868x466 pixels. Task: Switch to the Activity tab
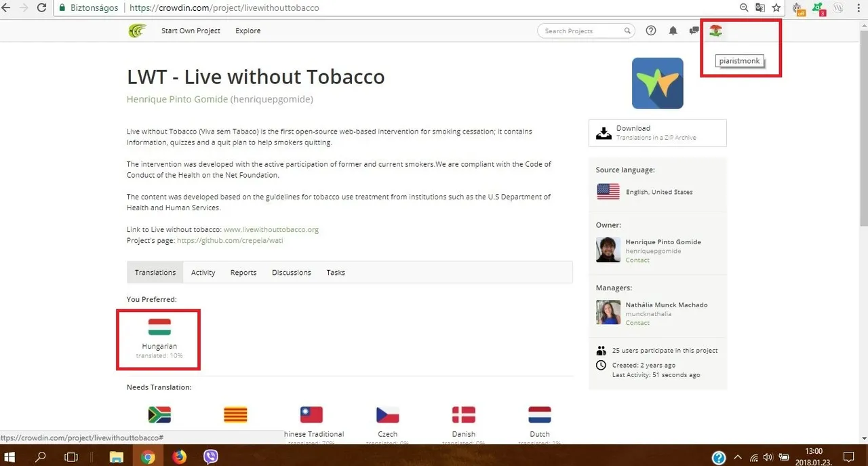203,273
